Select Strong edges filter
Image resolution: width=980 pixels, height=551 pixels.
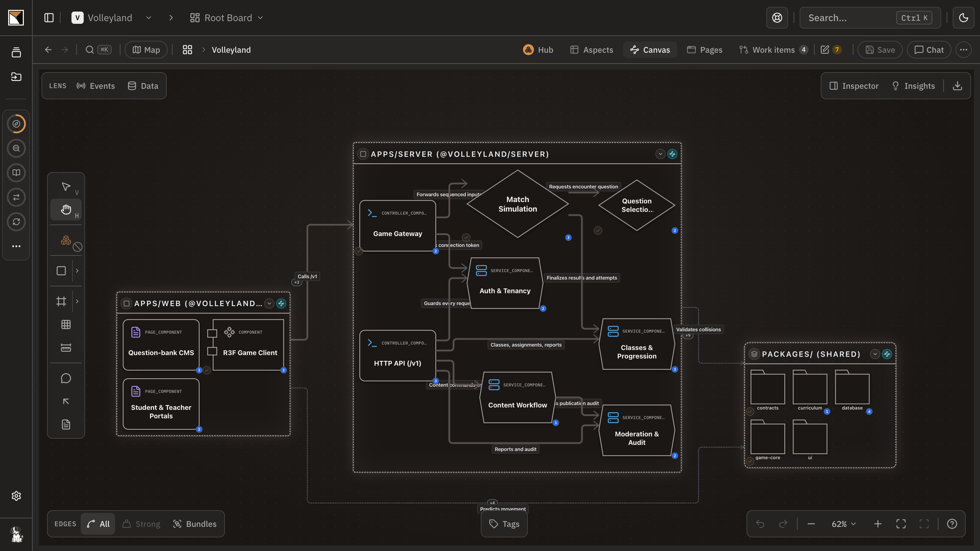tap(141, 524)
